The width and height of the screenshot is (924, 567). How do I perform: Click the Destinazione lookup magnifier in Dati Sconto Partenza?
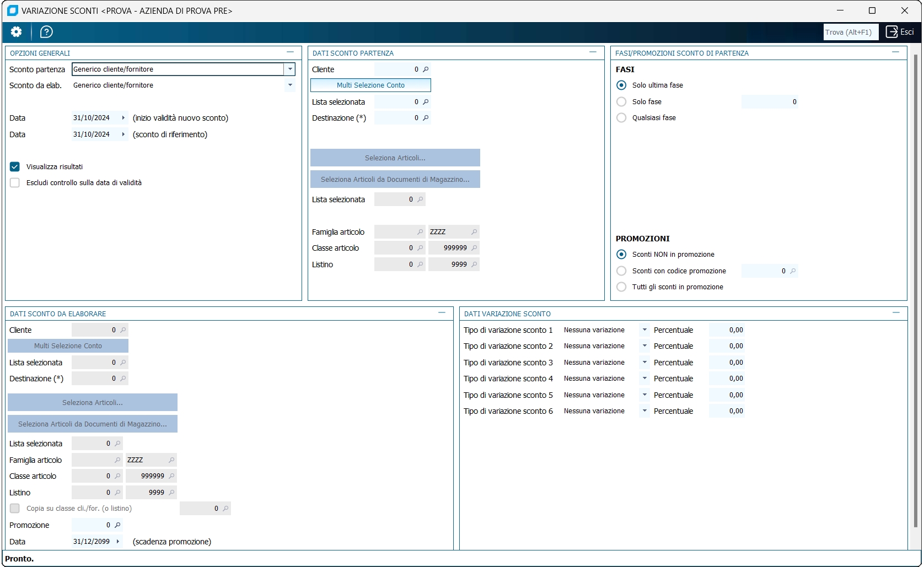click(x=426, y=118)
